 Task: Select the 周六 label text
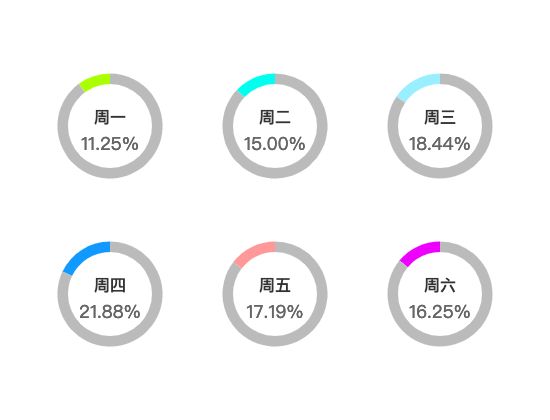(440, 285)
